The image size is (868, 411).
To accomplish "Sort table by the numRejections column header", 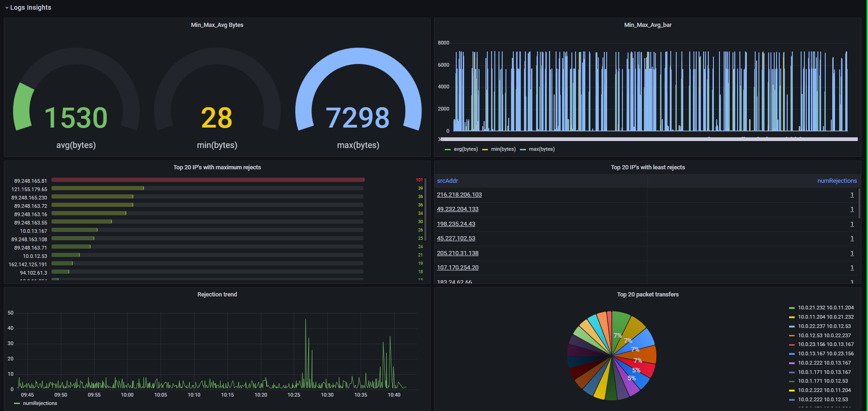I will [x=837, y=181].
